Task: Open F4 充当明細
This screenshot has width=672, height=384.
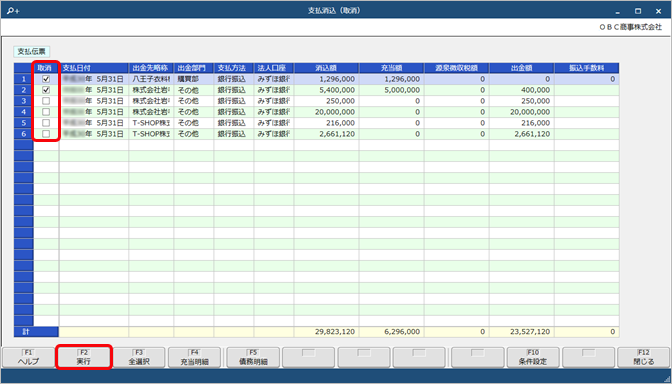Action: tap(194, 357)
